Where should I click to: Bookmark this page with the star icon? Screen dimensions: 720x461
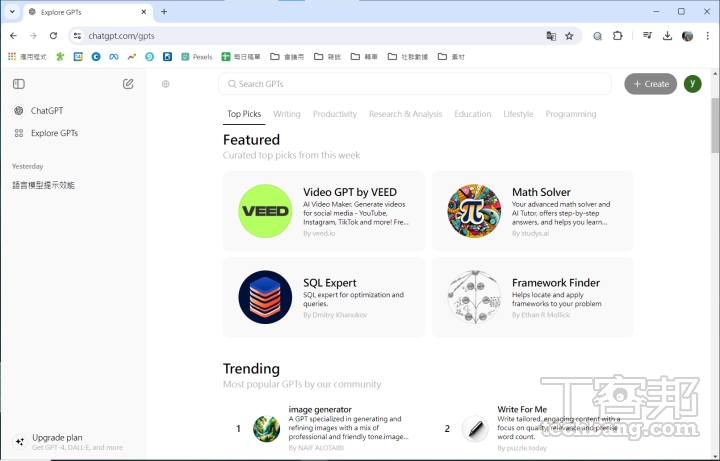pyautogui.click(x=569, y=36)
